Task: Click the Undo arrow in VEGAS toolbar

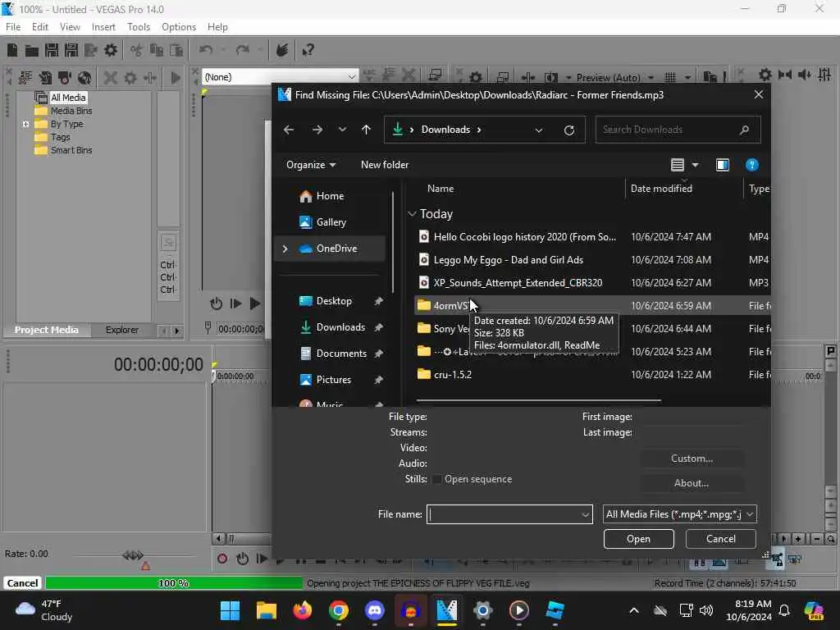Action: (206, 50)
